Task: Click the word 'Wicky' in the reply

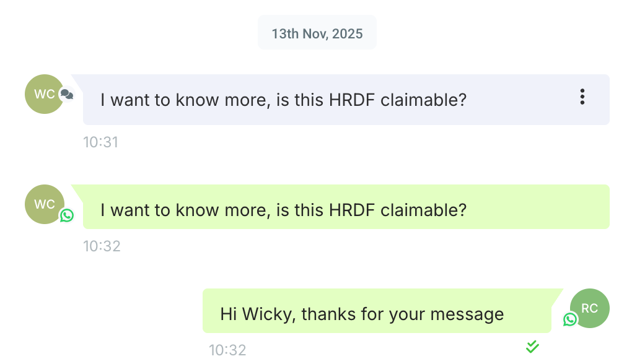Action: [x=266, y=314]
